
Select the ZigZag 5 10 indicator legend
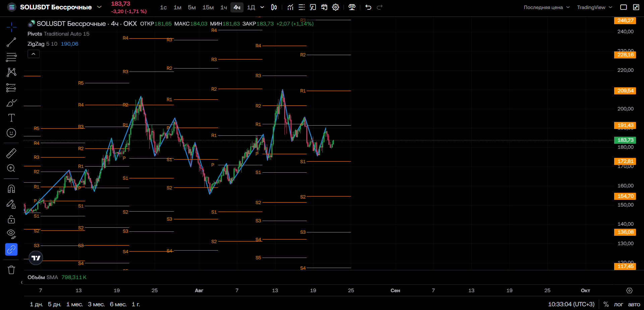point(42,44)
